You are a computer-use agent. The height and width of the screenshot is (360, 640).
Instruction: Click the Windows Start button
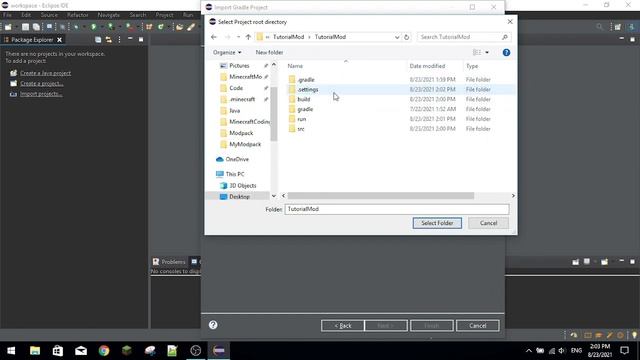tap(11, 350)
